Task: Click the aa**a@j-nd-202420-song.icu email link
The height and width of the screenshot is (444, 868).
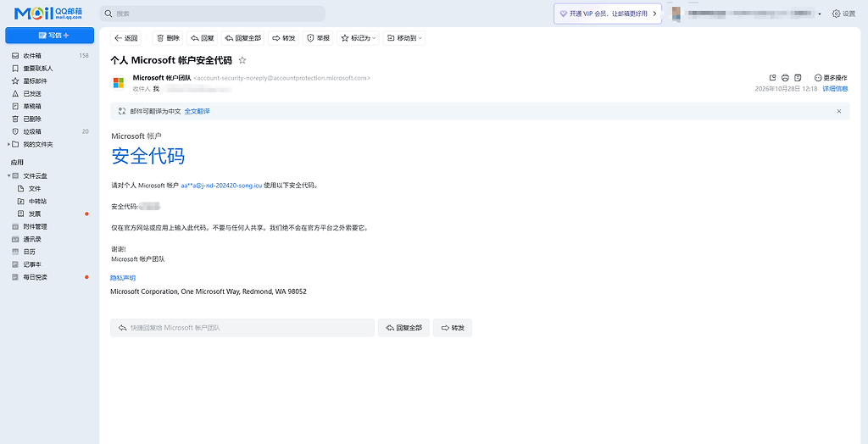Action: 221,186
